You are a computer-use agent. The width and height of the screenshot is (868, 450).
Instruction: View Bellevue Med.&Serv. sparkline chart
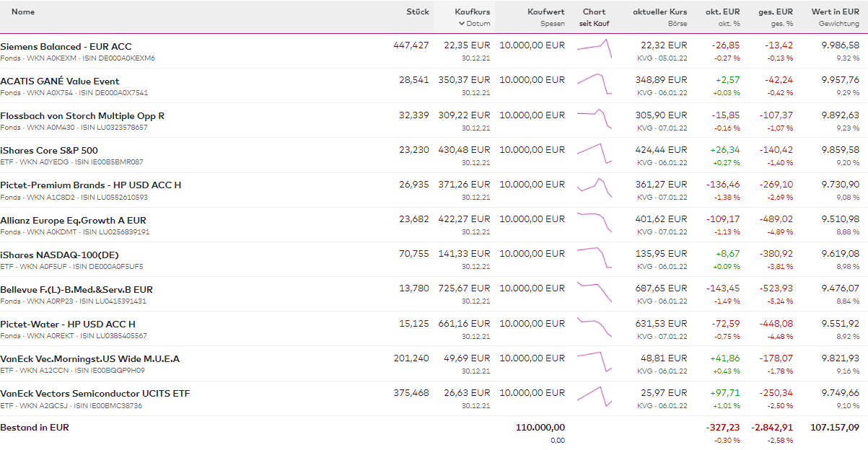point(594,292)
